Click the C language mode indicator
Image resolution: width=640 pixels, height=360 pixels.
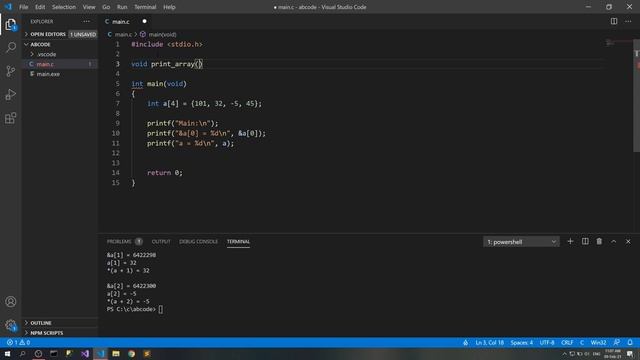(582, 342)
